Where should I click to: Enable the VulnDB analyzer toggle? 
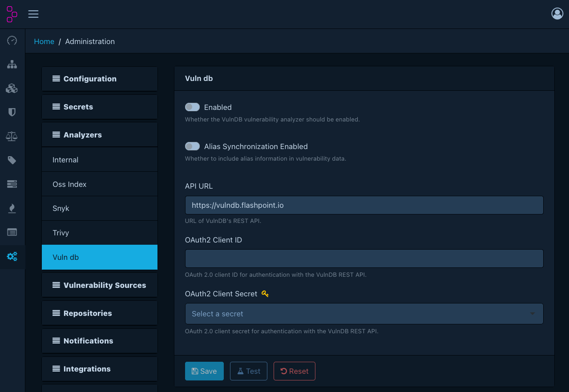(192, 107)
